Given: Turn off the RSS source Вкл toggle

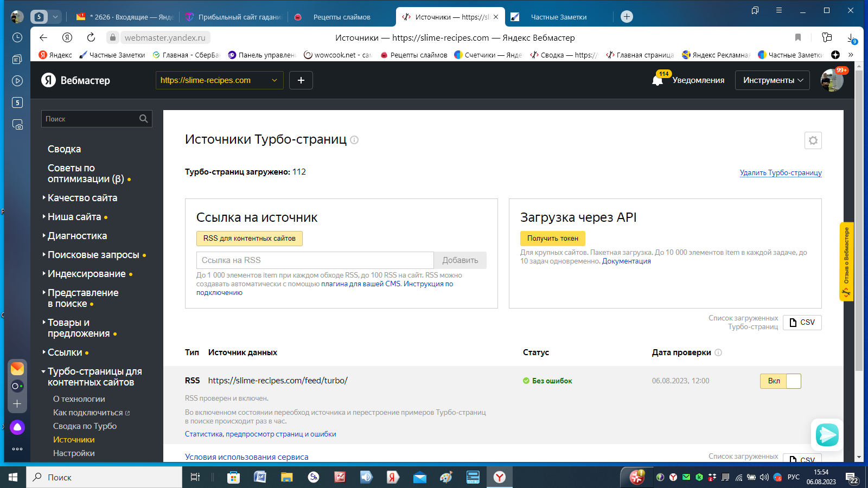Looking at the screenshot, I should [x=781, y=381].
